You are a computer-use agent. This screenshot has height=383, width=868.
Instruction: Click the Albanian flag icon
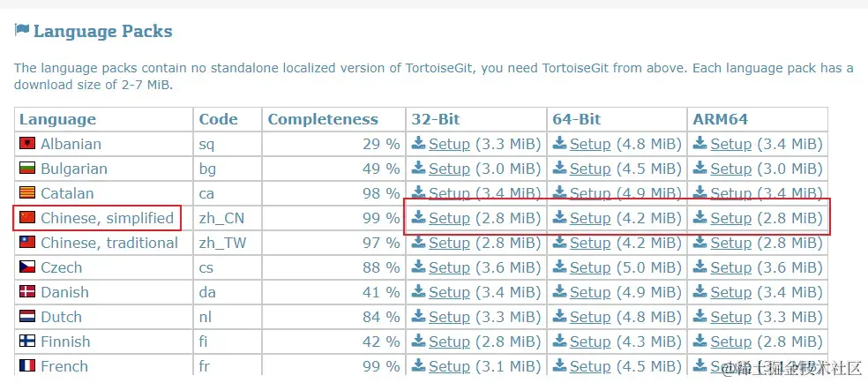pyautogui.click(x=27, y=144)
